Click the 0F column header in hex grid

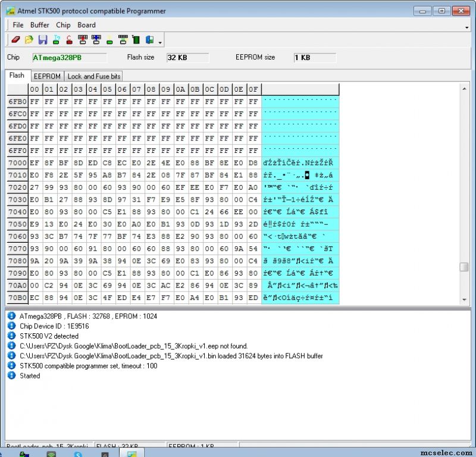253,89
